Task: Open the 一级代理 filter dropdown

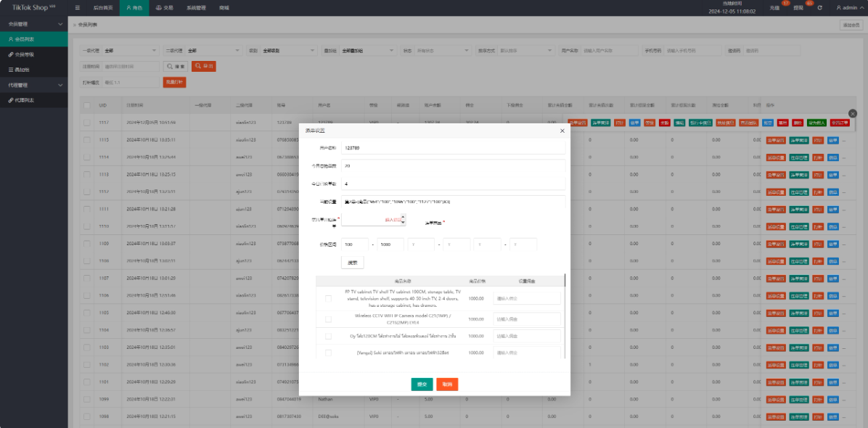Action: (130, 51)
